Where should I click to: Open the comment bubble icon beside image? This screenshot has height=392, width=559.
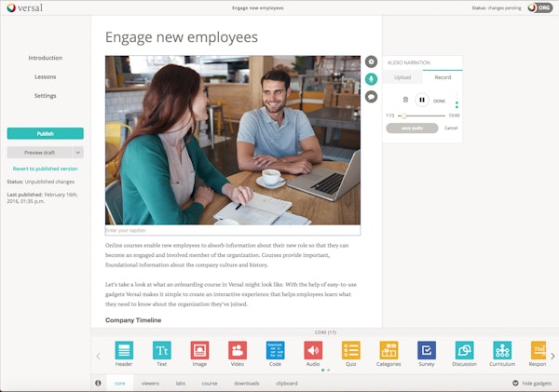[371, 97]
